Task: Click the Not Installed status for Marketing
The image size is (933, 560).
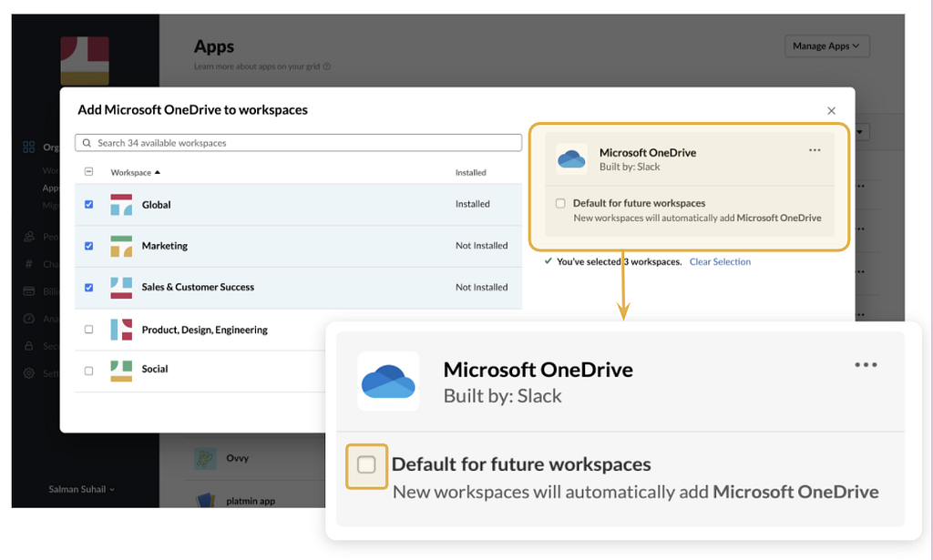Action: (481, 246)
